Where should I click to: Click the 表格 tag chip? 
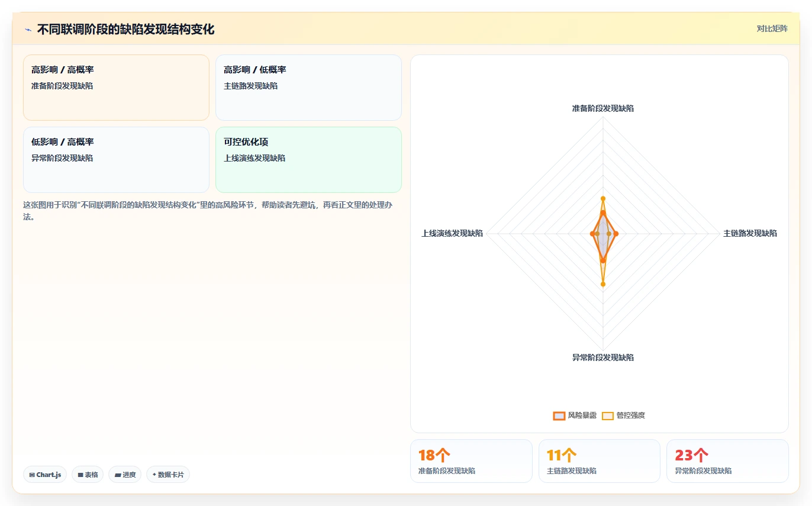88,475
